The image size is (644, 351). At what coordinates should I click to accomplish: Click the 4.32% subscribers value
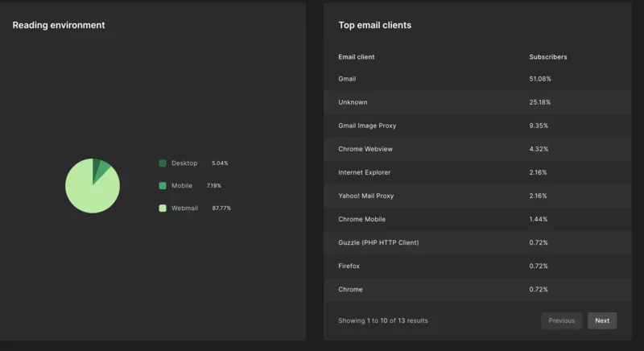click(x=539, y=149)
